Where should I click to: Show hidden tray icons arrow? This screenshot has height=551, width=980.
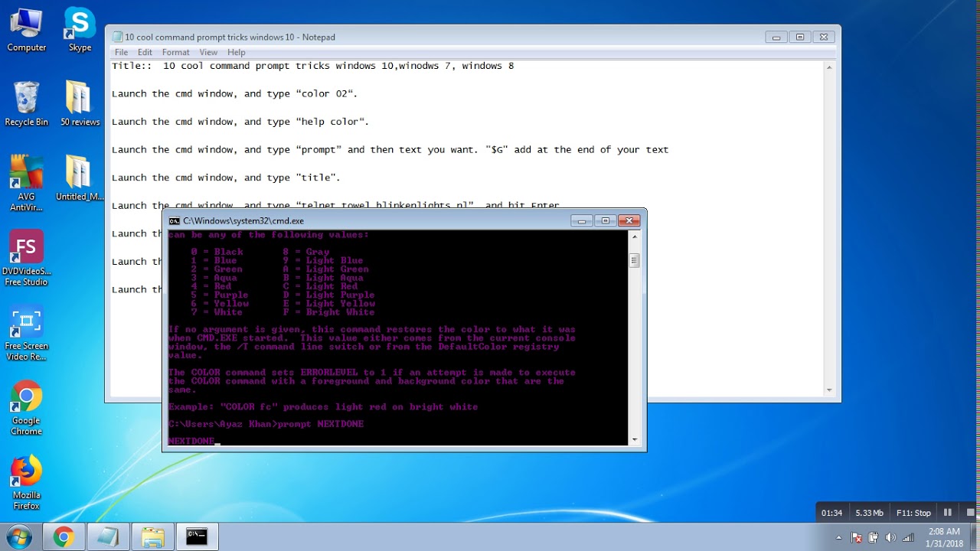(839, 537)
